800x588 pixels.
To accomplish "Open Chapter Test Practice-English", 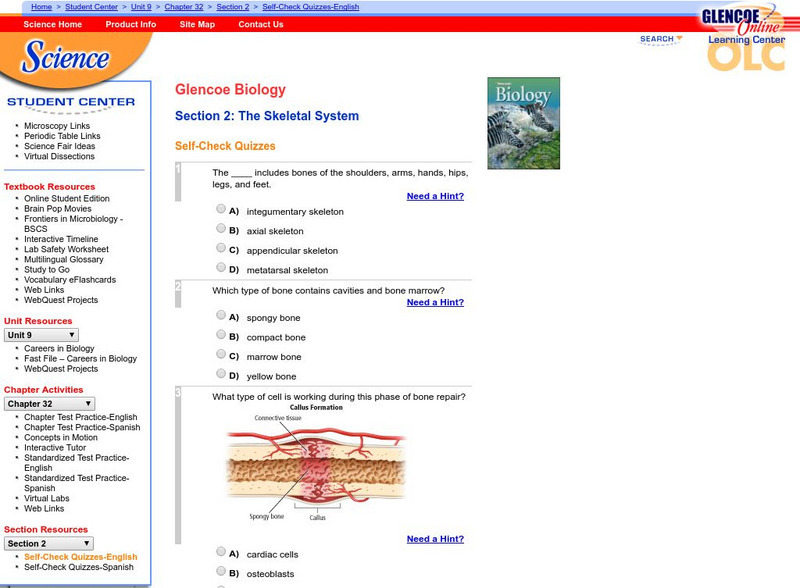I will point(81,417).
